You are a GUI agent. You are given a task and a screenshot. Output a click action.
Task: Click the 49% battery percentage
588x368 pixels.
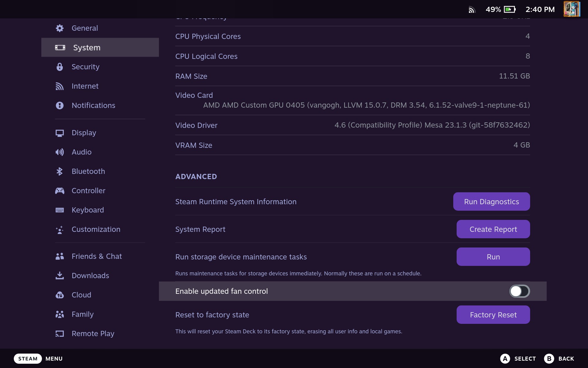[x=493, y=10]
